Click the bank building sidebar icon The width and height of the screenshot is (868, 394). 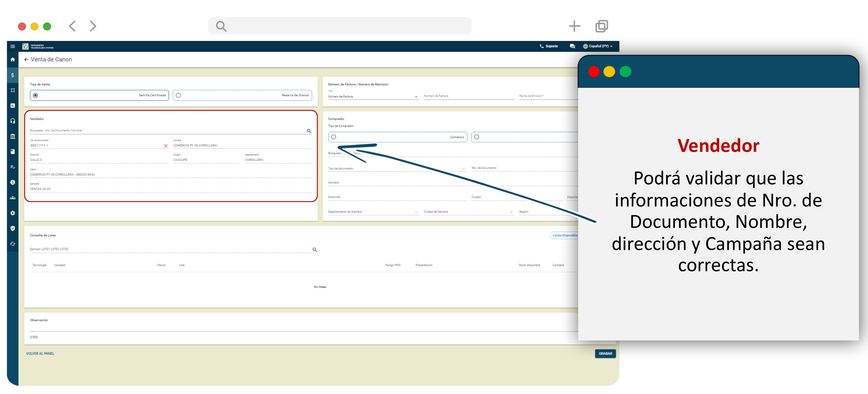[12, 136]
